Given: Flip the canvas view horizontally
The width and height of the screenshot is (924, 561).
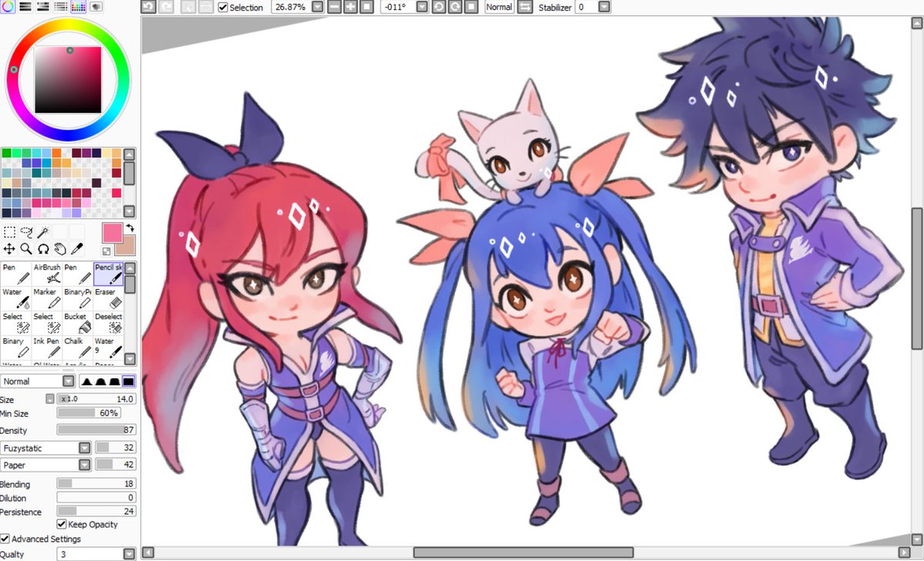Looking at the screenshot, I should [x=524, y=7].
